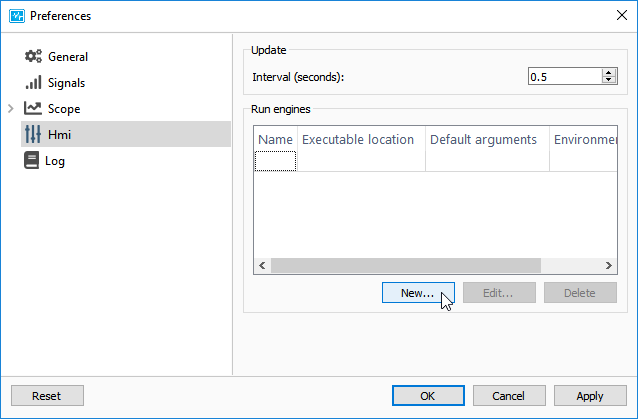Expand the Scope tree item
The image size is (638, 419).
click(11, 109)
